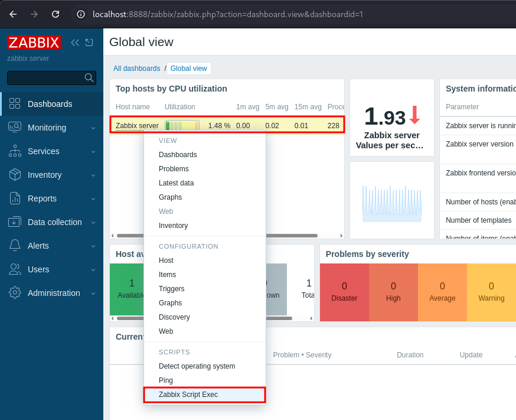The image size is (516, 420).
Task: Click the Dashboards grid icon
Action: [15, 104]
